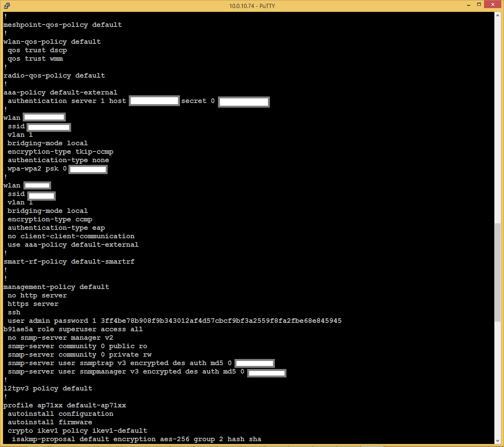
Task: Click the redacted name after first 'wlan'
Action: 44,117
